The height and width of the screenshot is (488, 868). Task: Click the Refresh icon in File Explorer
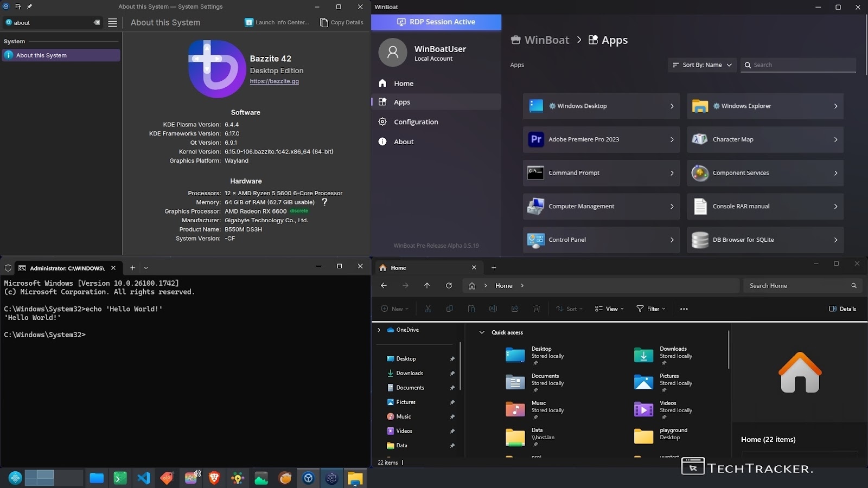point(449,286)
